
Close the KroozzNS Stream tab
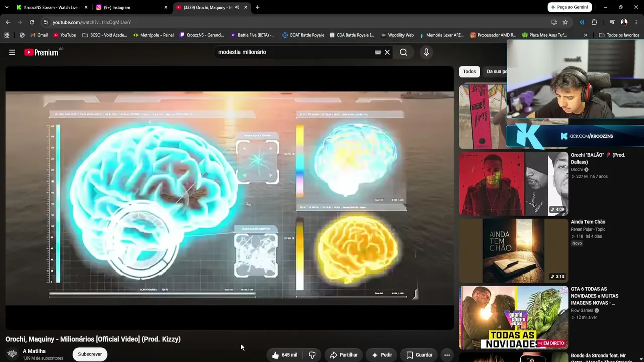click(x=86, y=7)
